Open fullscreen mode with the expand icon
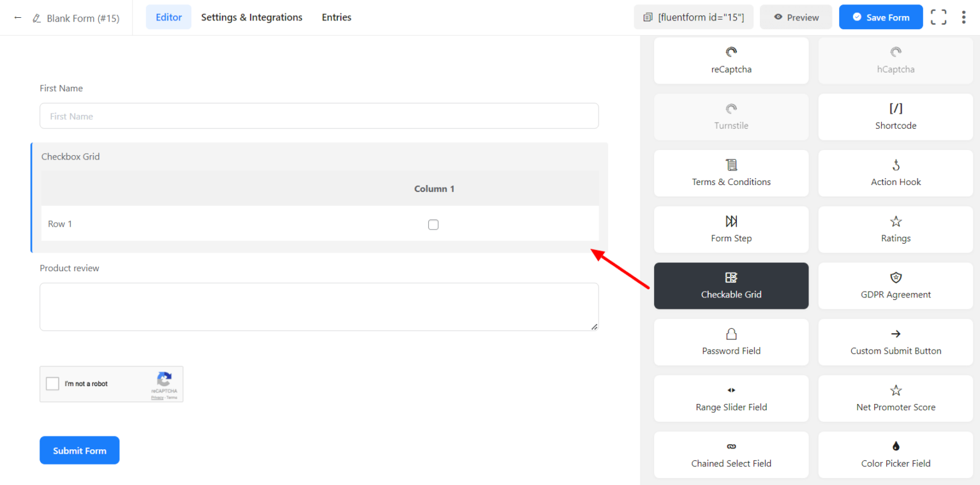The width and height of the screenshot is (980, 485). click(x=938, y=17)
